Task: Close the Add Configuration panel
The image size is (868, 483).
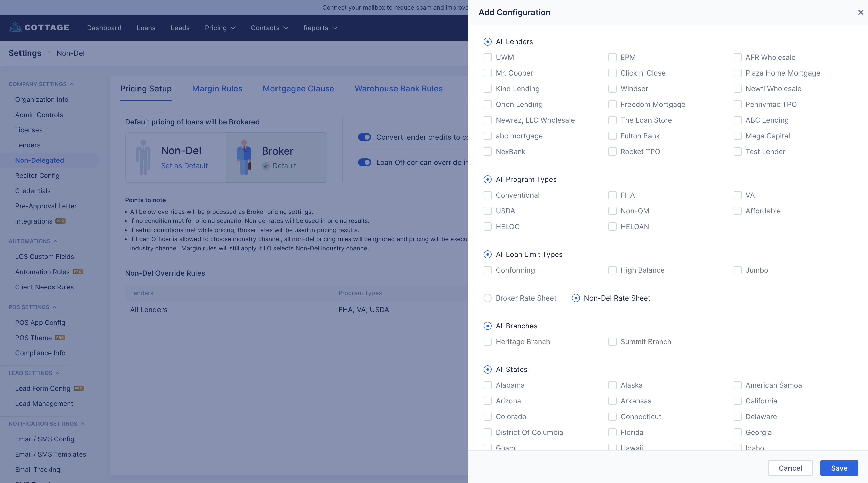Action: click(860, 12)
